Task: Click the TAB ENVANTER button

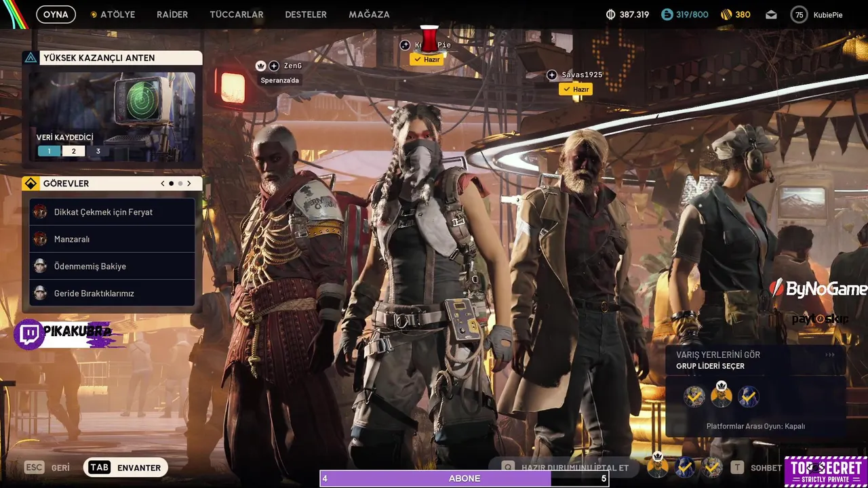Action: coord(126,468)
